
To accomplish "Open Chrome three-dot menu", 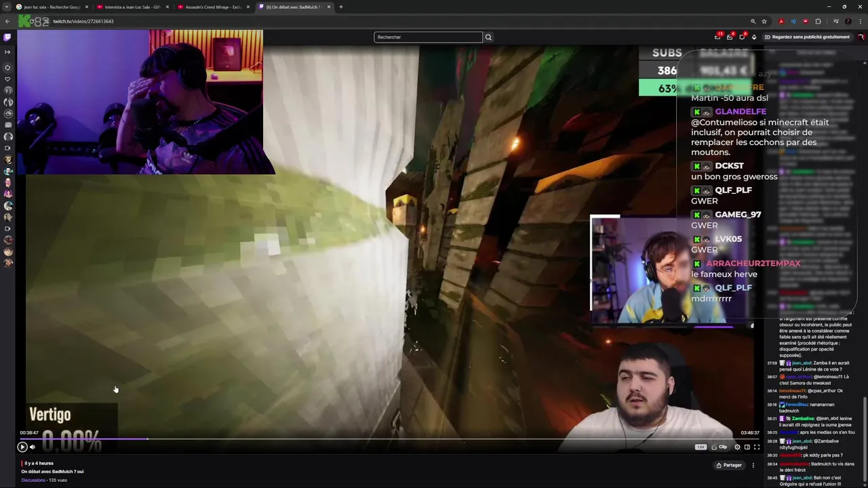I will click(860, 21).
